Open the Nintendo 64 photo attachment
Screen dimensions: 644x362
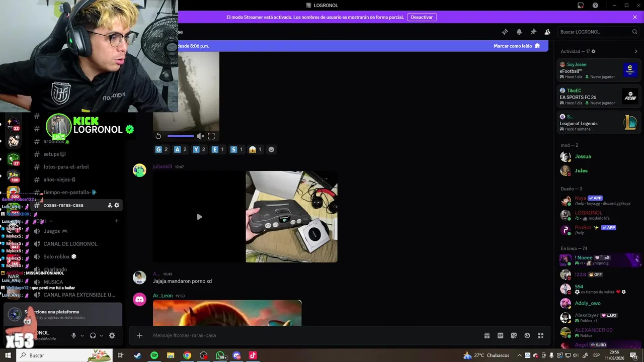(291, 217)
